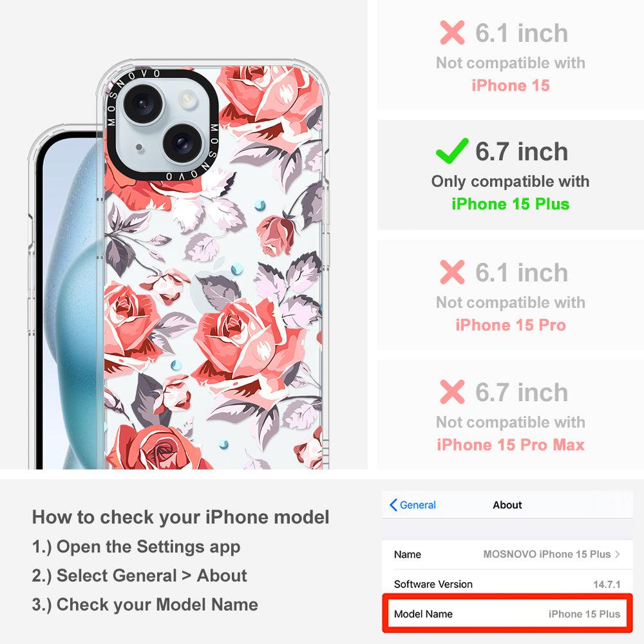Click the About header title
The height and width of the screenshot is (644, 644).
tap(507, 505)
